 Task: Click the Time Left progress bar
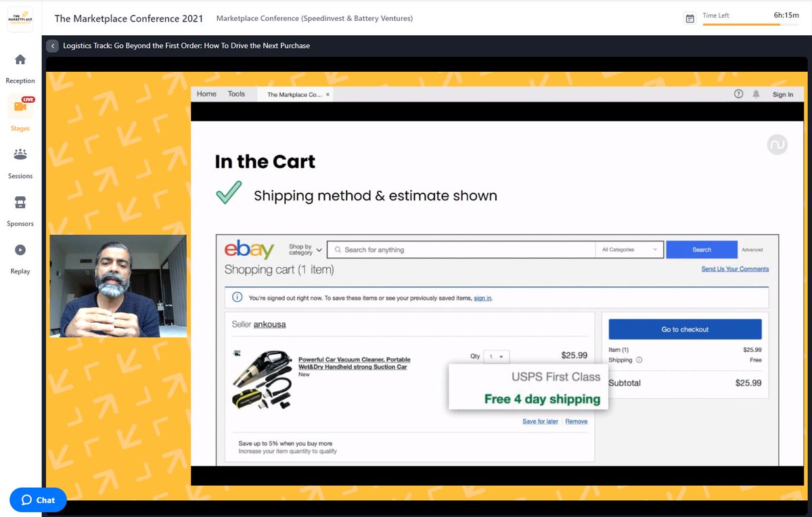click(751, 24)
